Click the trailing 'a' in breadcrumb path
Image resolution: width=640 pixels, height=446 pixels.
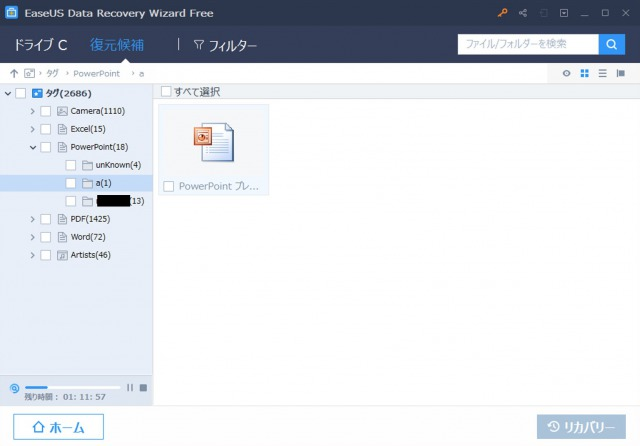(x=142, y=74)
